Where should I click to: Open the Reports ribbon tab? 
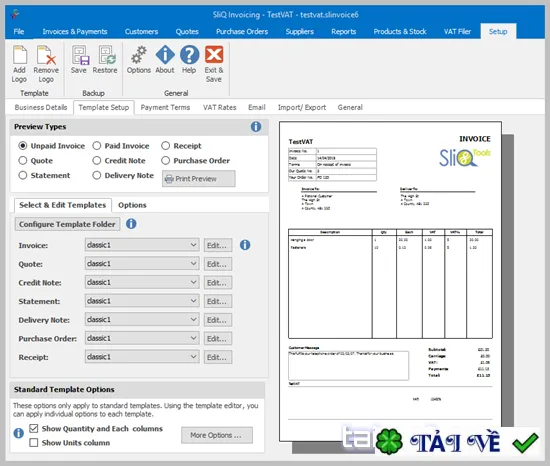click(344, 32)
